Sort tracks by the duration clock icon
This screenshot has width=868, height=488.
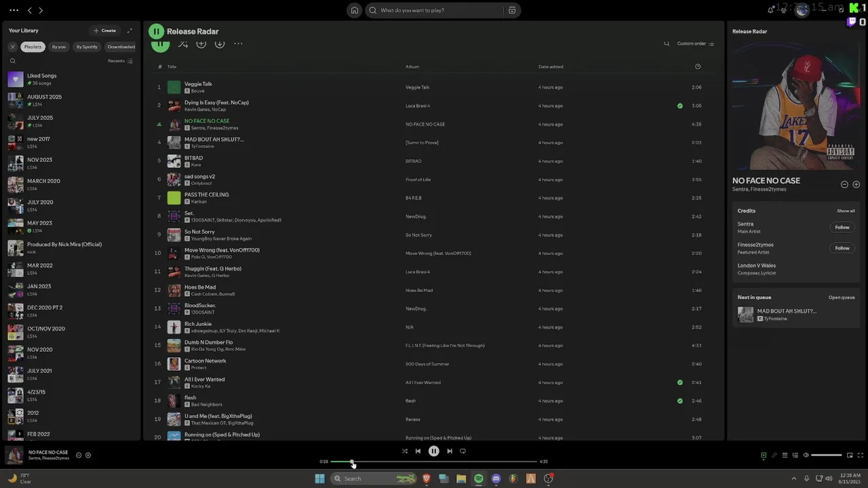pyautogui.click(x=698, y=66)
